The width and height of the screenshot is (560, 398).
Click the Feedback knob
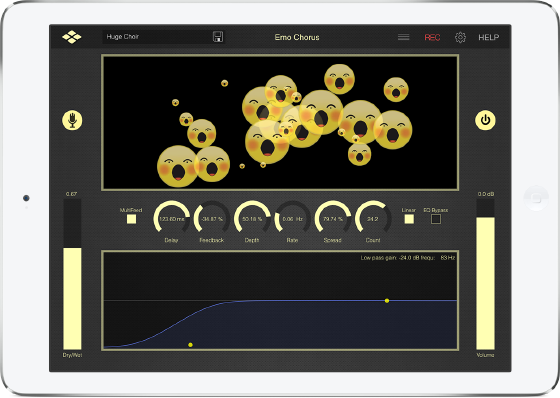point(212,218)
